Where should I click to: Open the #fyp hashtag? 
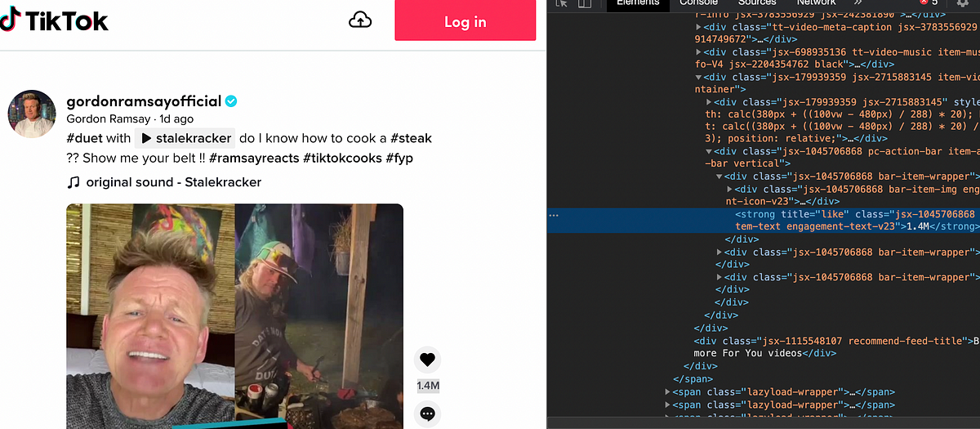pos(400,158)
